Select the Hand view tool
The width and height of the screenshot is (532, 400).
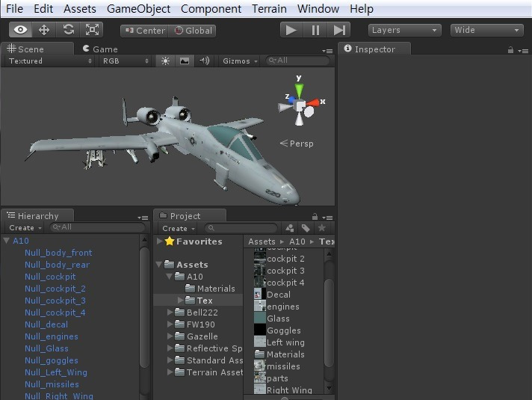pyautogui.click(x=20, y=30)
